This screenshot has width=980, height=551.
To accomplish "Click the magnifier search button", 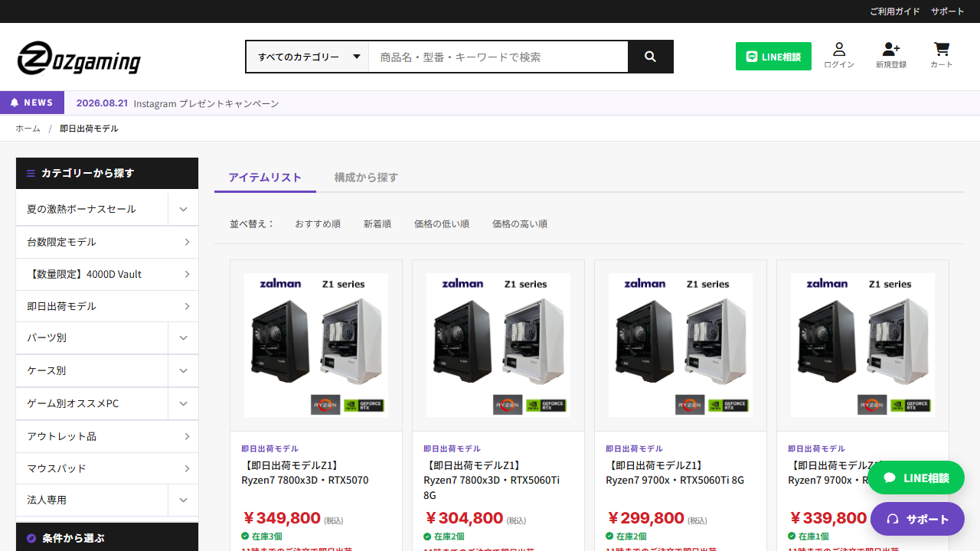I will 650,57.
